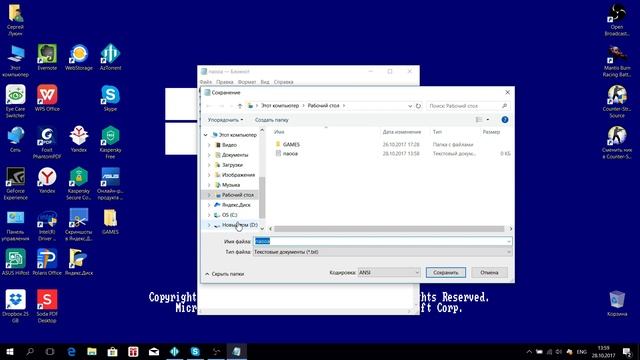Screen dimensions: 640x360
Task: Select Загрузки in the navigation tree
Action: click(232, 165)
